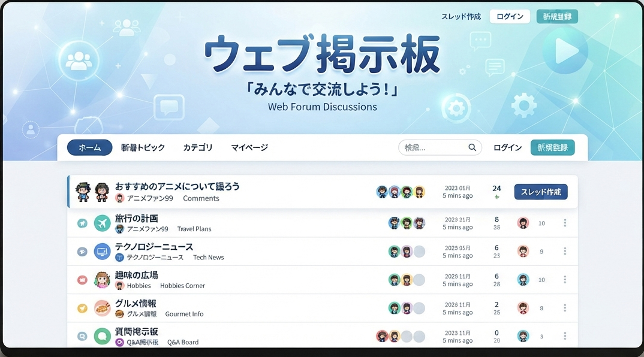Image resolution: width=644 pixels, height=357 pixels.
Task: Click the search input field
Action: [440, 147]
